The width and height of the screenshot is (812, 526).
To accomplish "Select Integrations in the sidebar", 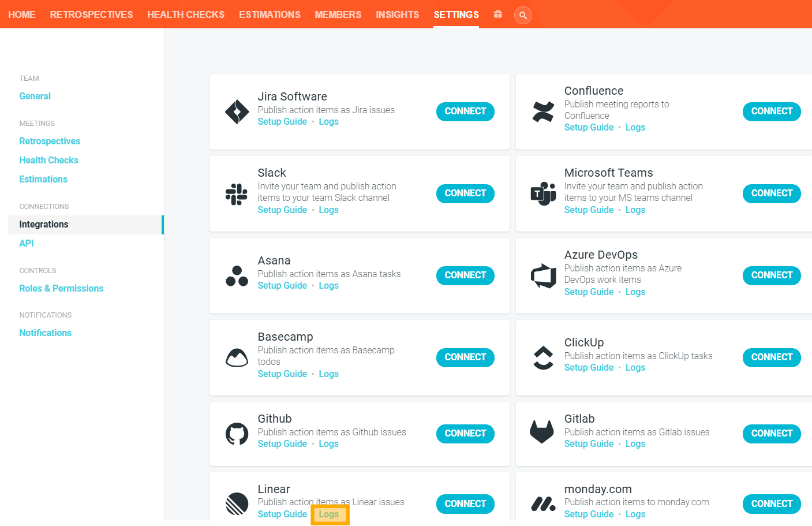I will pos(86,225).
